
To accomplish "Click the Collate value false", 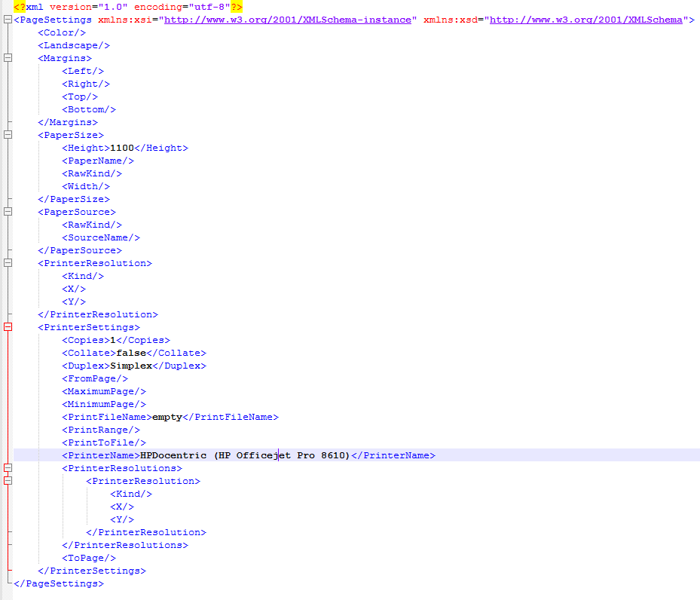I will pyautogui.click(x=131, y=353).
